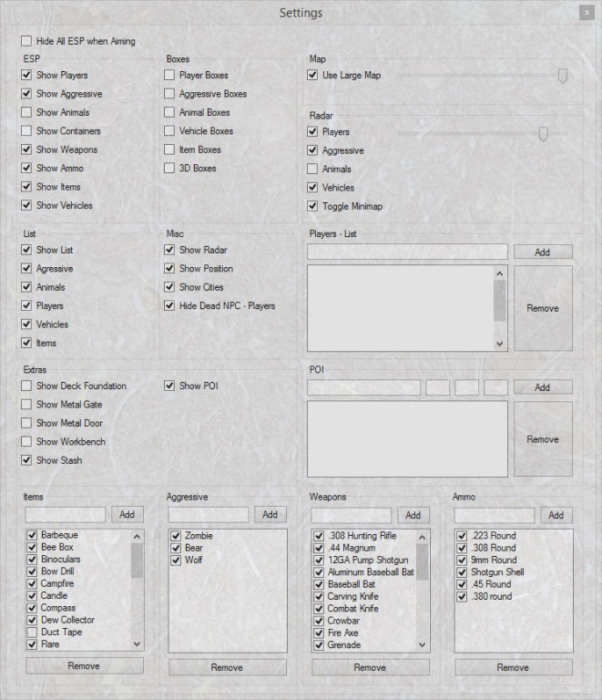Click Add button in Weapons section
This screenshot has width=602, height=700.
click(x=413, y=515)
